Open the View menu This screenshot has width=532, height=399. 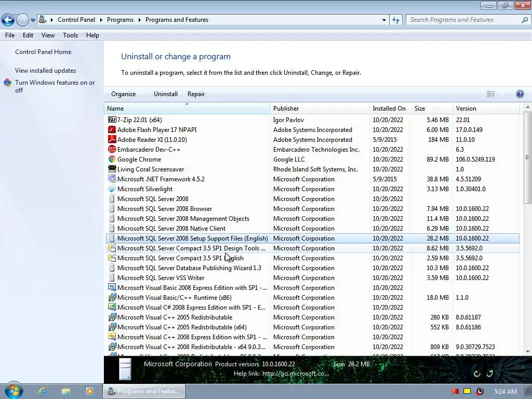(48, 35)
